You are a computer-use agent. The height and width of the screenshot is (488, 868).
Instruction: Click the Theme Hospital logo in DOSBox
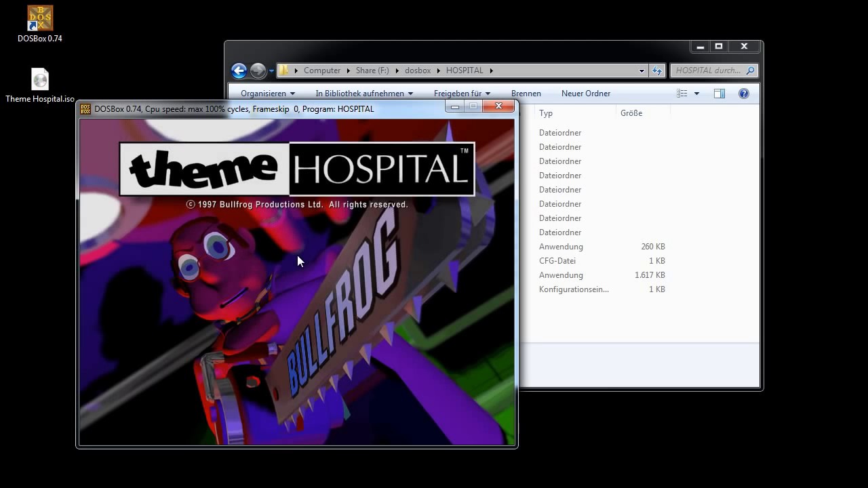tap(297, 169)
